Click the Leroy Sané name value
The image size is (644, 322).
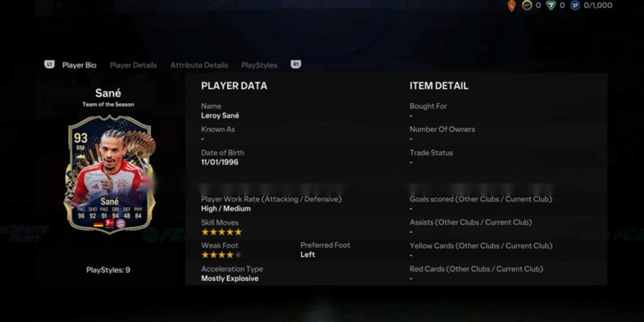point(220,115)
